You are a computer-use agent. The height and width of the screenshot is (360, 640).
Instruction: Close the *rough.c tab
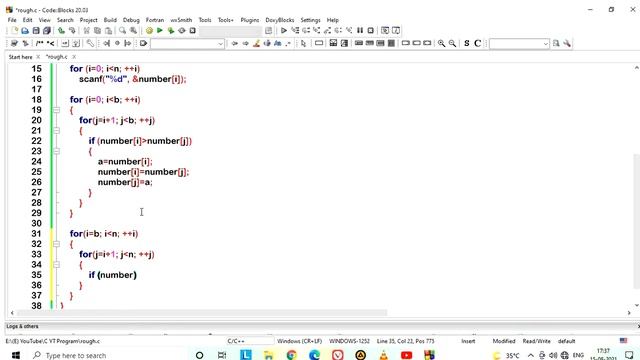(x=74, y=57)
